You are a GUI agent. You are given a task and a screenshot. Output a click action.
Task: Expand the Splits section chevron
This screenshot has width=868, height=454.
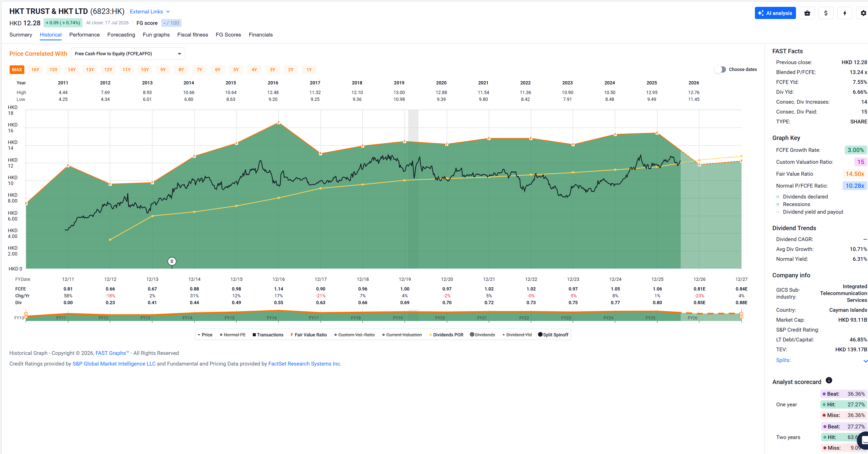[x=865, y=361]
